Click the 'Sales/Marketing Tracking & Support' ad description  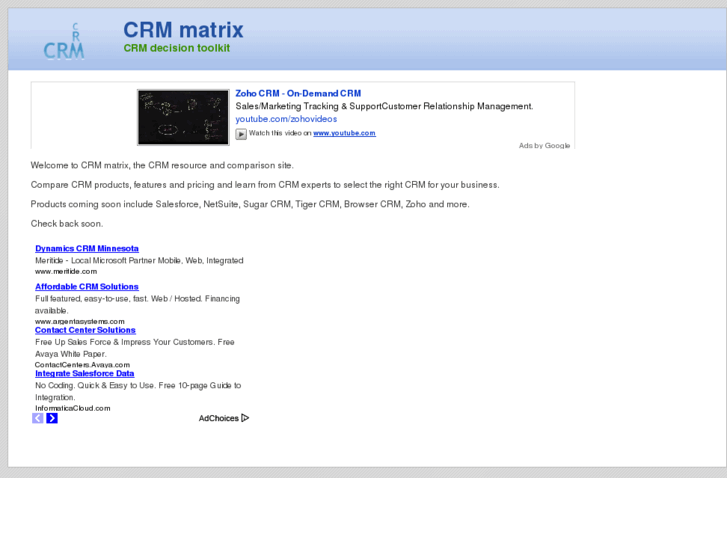click(x=384, y=106)
